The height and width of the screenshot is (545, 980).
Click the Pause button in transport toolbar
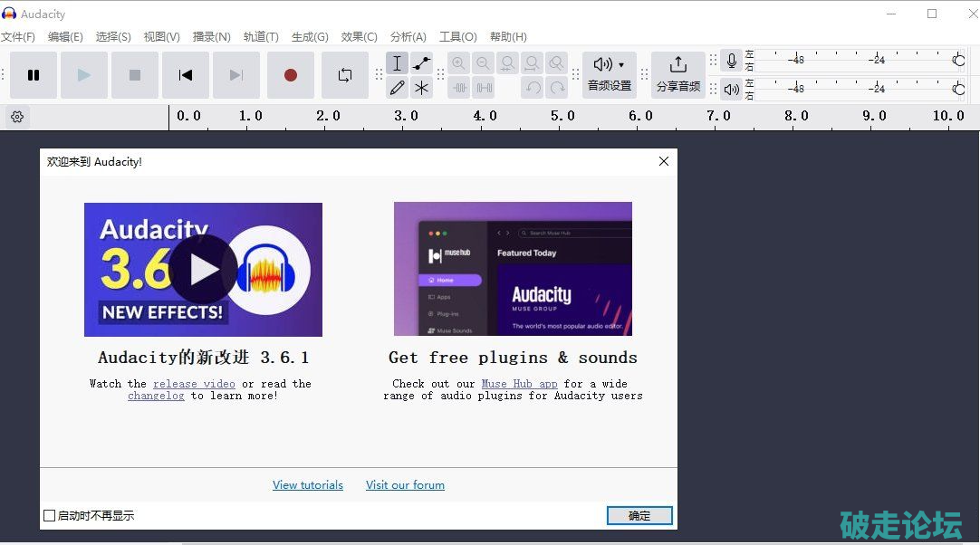[34, 75]
